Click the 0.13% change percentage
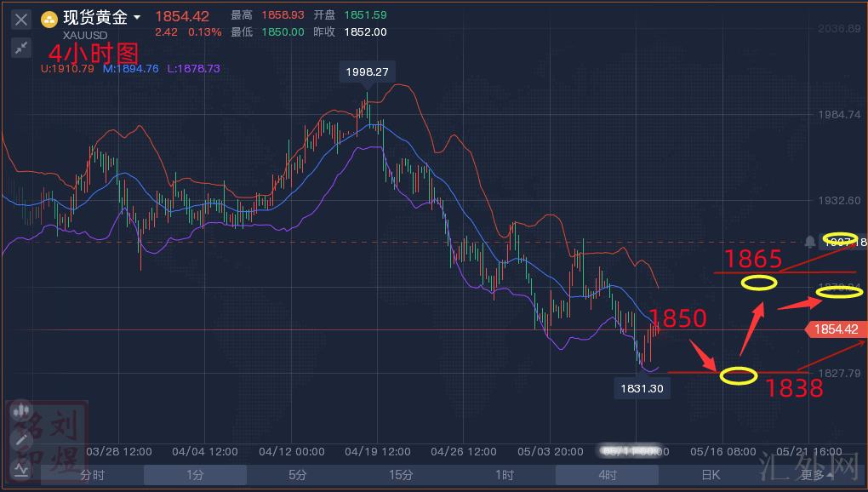Viewport: 868px width, 492px height. pos(205,32)
